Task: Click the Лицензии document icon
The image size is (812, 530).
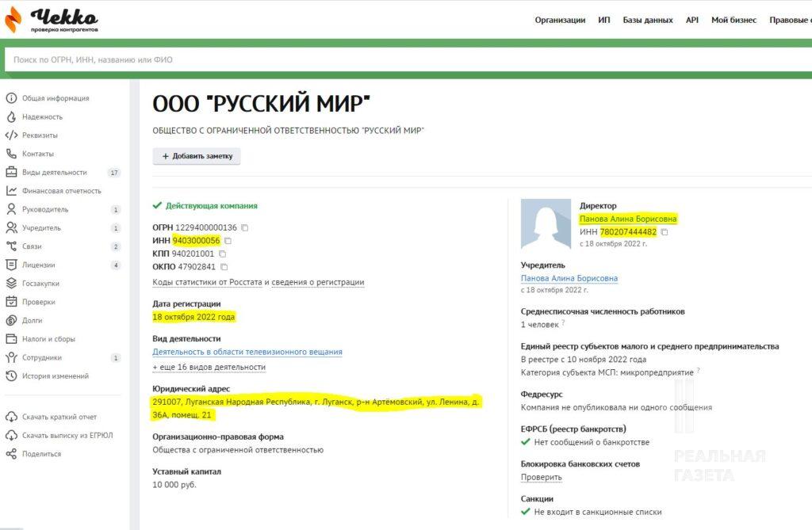Action: click(x=11, y=265)
